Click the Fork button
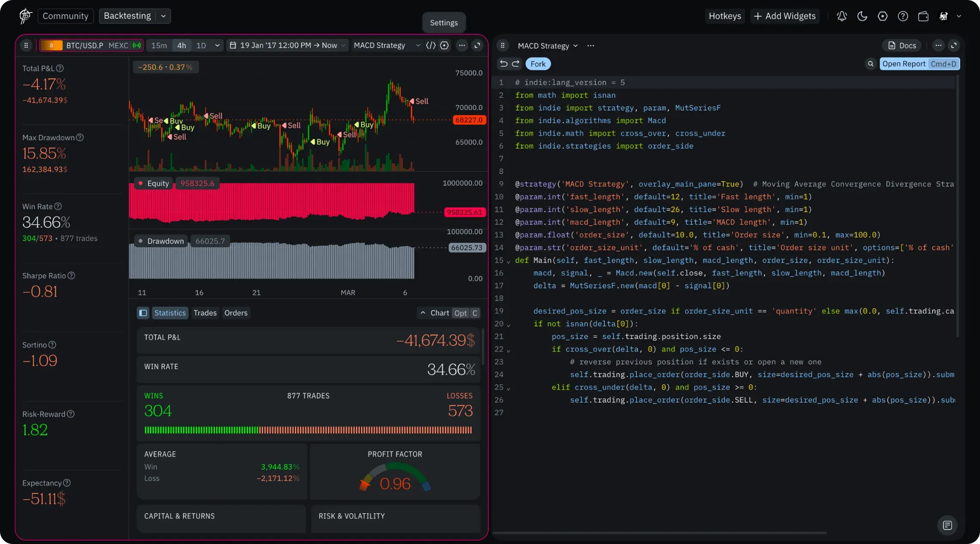The height and width of the screenshot is (544, 980). 538,64
